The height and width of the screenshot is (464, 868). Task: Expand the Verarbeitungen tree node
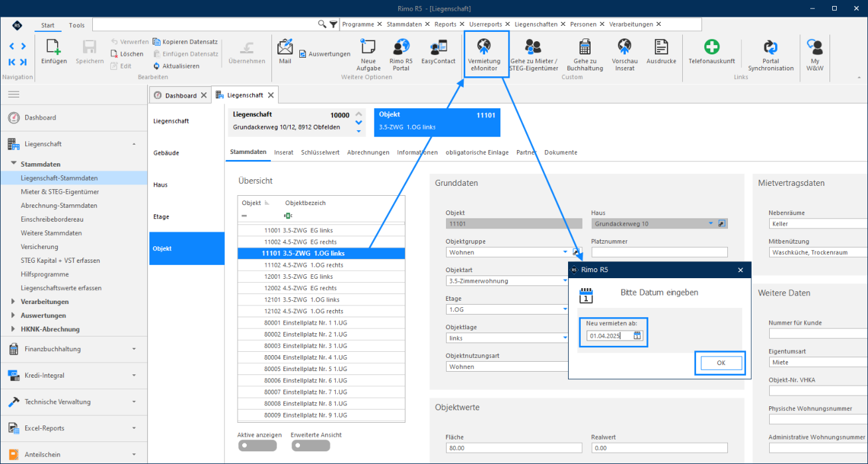[x=13, y=301]
